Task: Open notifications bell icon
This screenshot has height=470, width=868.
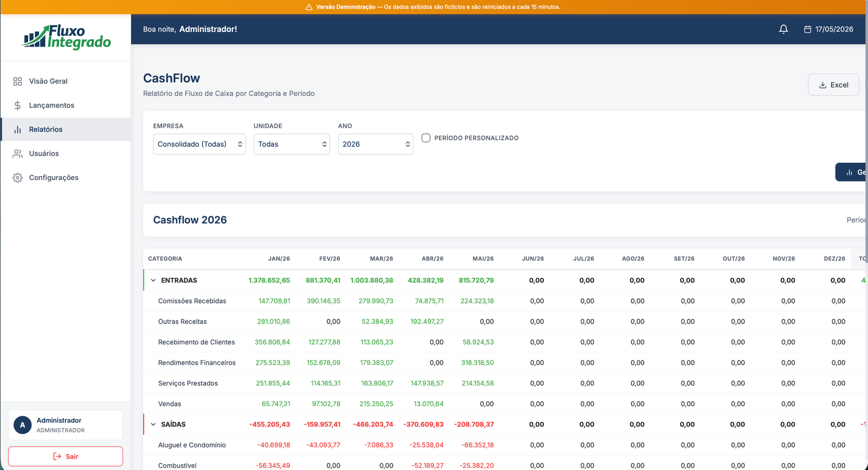Action: (783, 29)
